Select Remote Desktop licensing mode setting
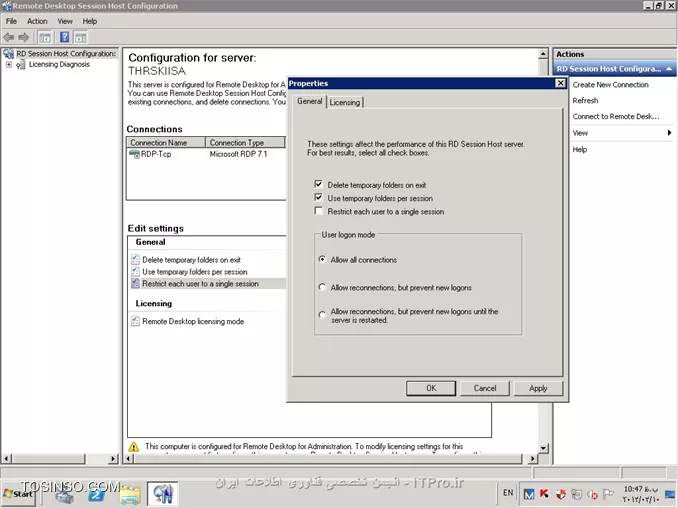The width and height of the screenshot is (678, 508). click(x=193, y=321)
